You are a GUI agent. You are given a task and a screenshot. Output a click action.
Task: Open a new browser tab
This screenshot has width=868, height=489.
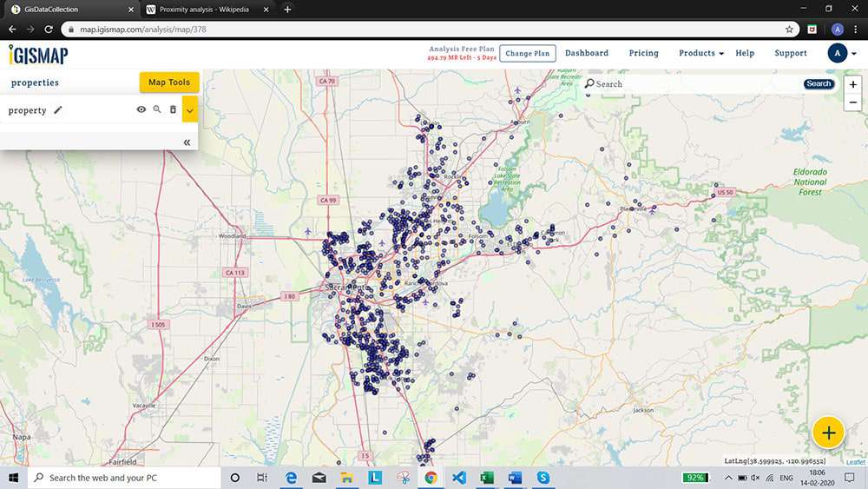[x=287, y=10]
